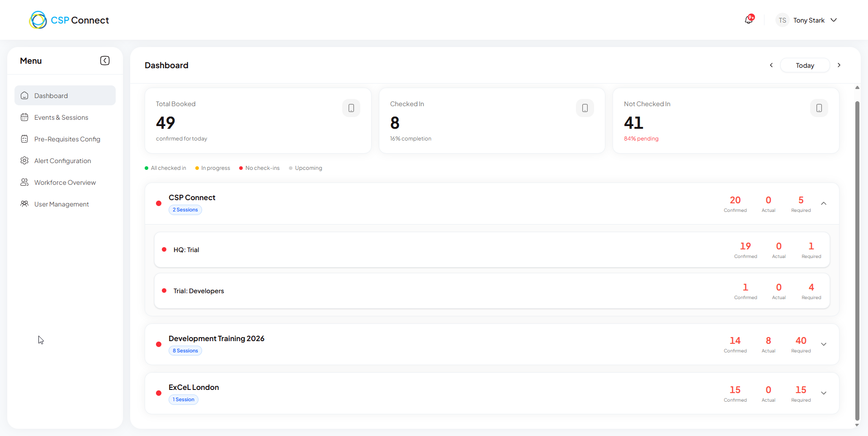Click the CSP Connect logo
This screenshot has width=868, height=436.
(69, 20)
